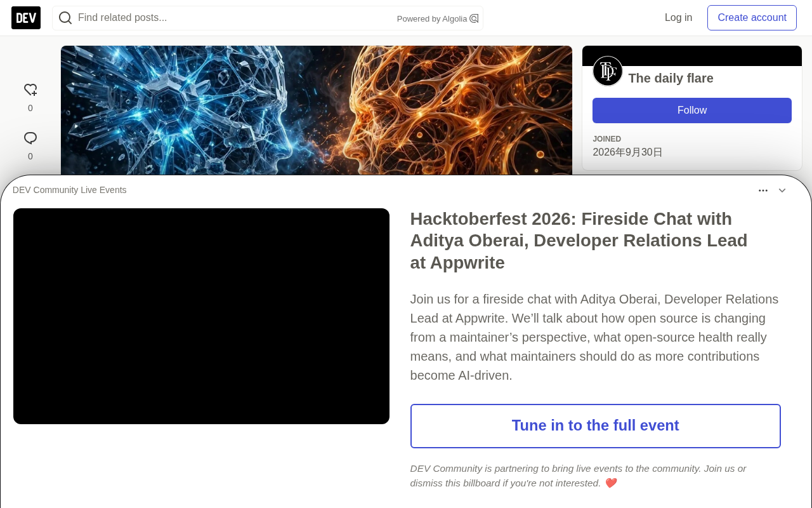Open the comments bubble icon

(x=30, y=138)
